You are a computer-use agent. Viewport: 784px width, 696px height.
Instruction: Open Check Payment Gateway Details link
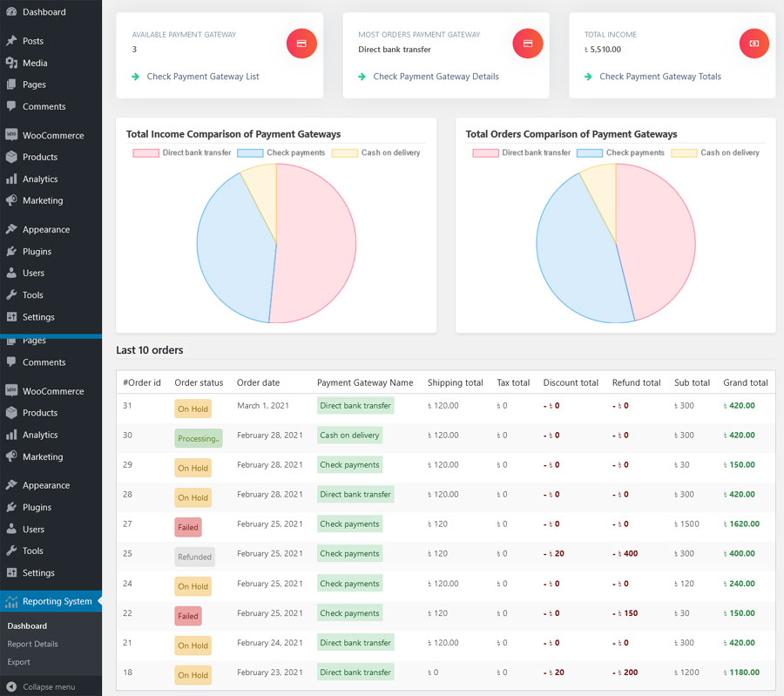click(x=436, y=77)
